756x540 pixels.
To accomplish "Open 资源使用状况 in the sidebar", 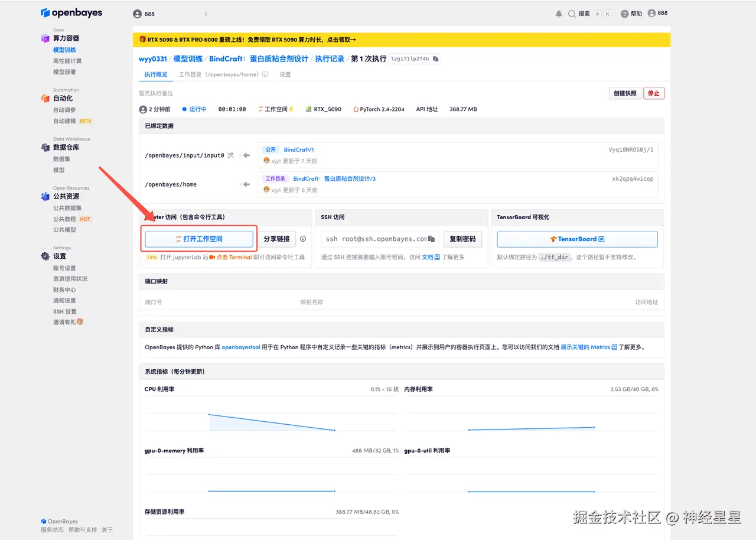I will [70, 279].
